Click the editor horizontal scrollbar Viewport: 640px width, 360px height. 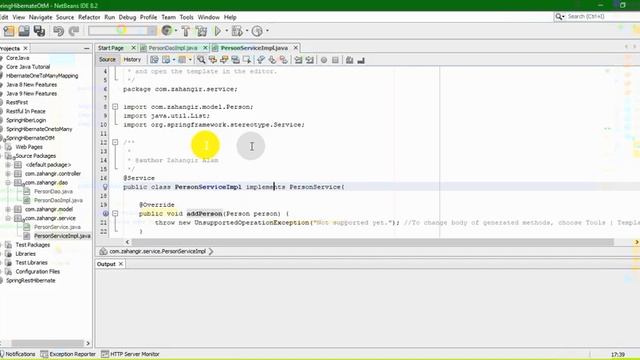[372, 242]
